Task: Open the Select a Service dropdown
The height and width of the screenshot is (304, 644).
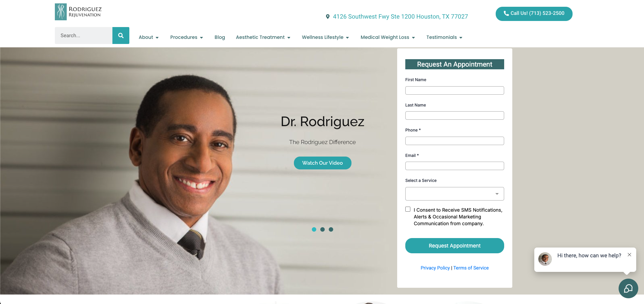Action: tap(454, 194)
